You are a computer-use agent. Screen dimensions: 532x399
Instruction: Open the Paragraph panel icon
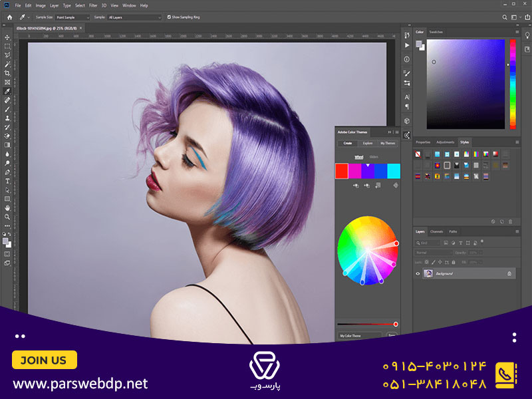(x=407, y=107)
